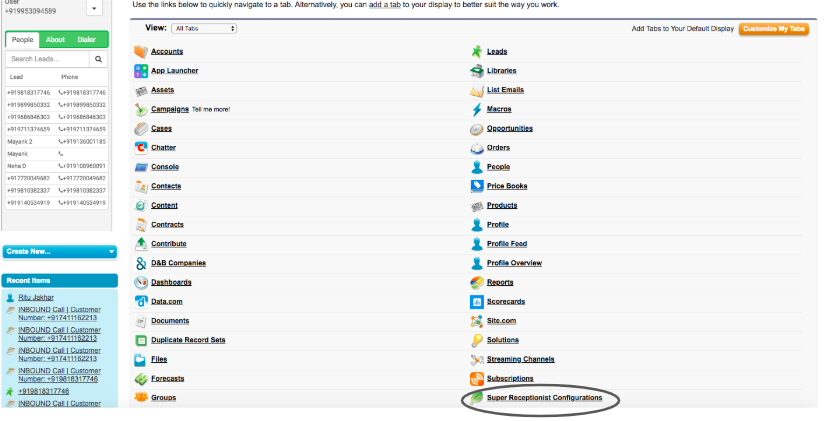Click phone icon beside Mayank 2
Screen dimensions: 825x421
pyautogui.click(x=61, y=142)
